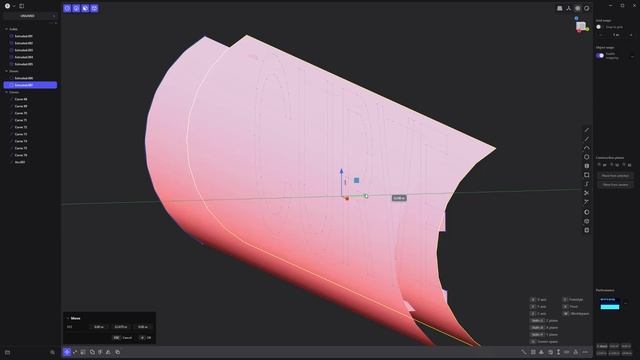Open the dropdown arrow beside Plasticity logo
This screenshot has width=640, height=360.
tap(14, 6)
